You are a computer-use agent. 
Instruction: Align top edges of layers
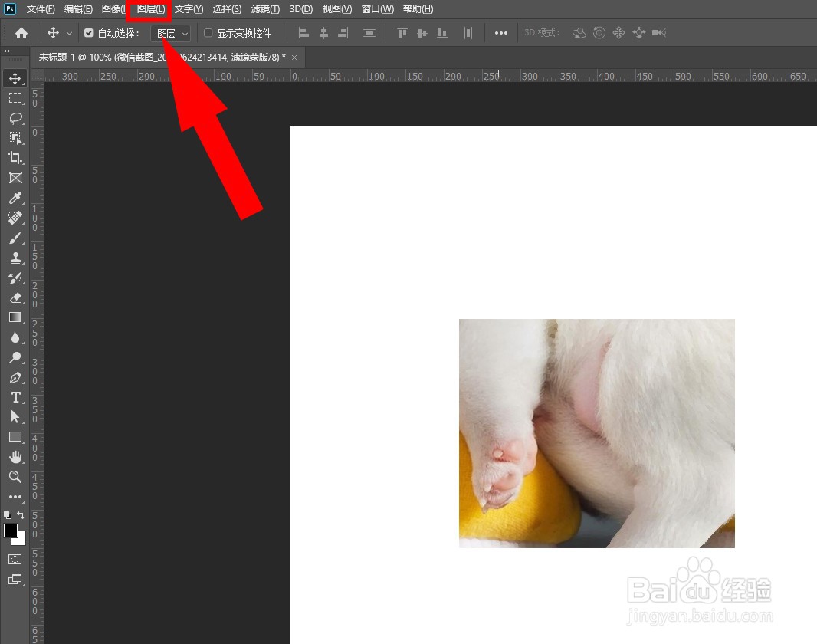pos(402,33)
